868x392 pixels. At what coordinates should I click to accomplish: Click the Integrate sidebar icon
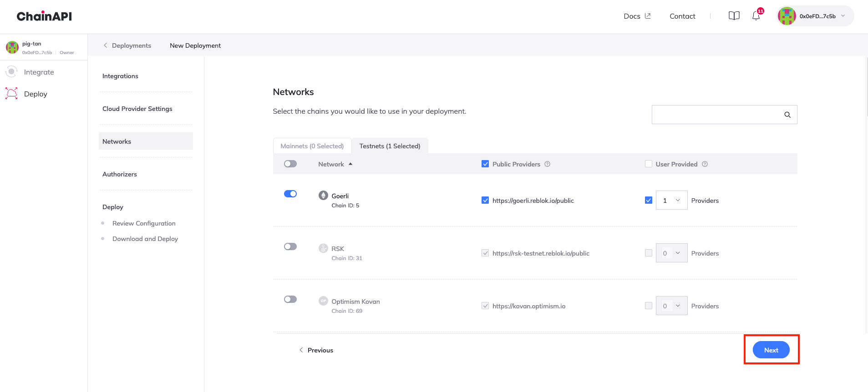11,72
